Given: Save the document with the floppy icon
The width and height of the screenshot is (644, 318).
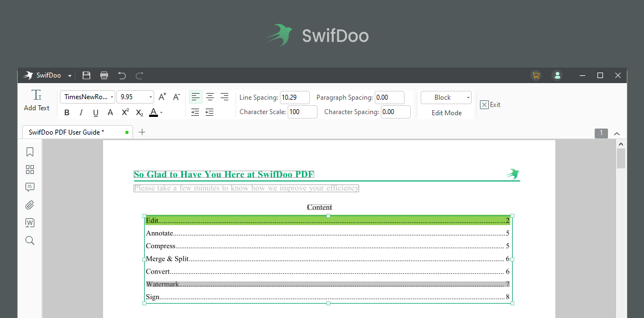Looking at the screenshot, I should pyautogui.click(x=86, y=75).
